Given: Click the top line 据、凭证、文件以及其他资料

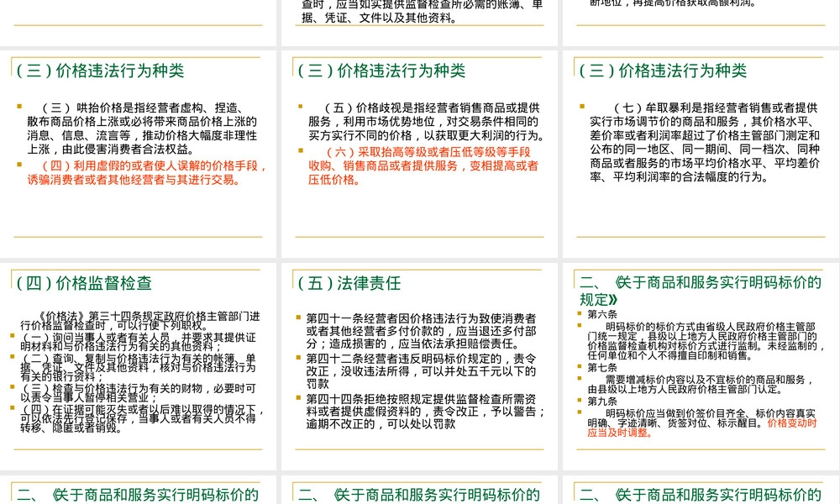Looking at the screenshot, I should pyautogui.click(x=379, y=18).
